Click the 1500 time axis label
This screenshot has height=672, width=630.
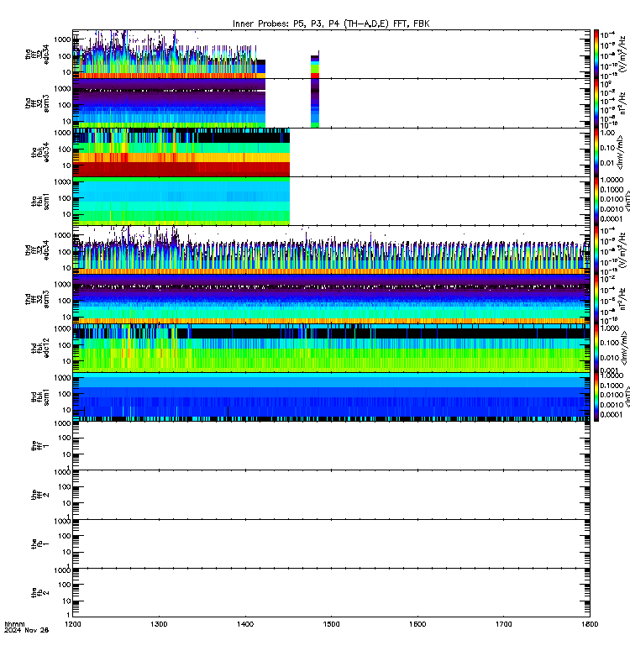331,624
